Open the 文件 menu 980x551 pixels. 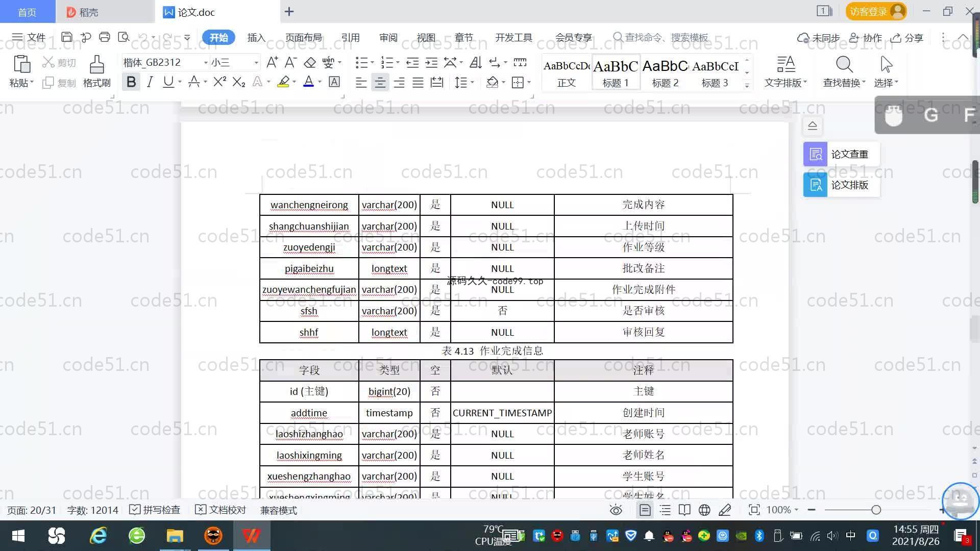tap(29, 37)
